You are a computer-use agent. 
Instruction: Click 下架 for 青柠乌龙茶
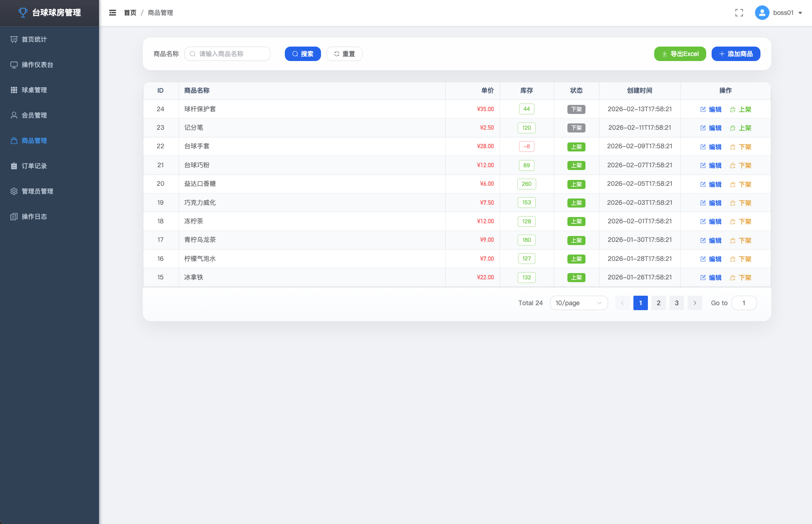pos(741,241)
